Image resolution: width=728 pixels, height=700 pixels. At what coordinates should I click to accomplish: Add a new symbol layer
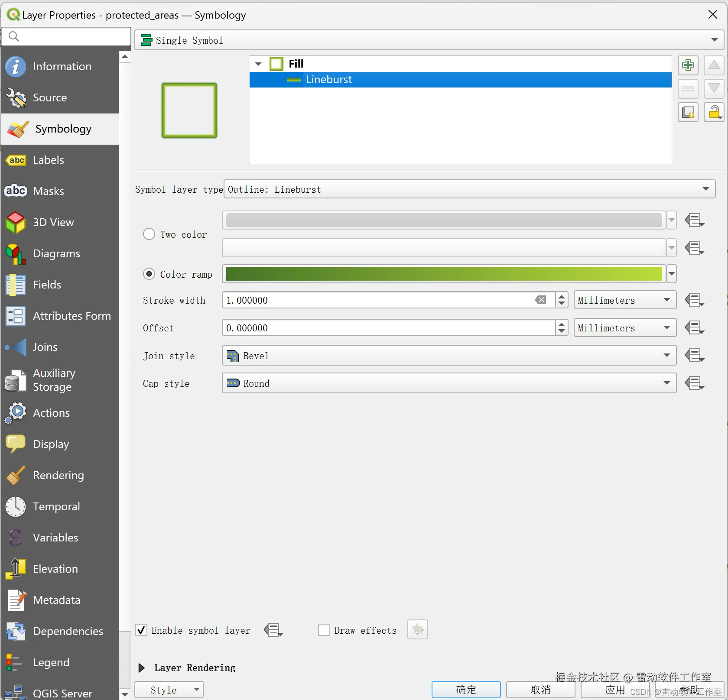(x=688, y=65)
